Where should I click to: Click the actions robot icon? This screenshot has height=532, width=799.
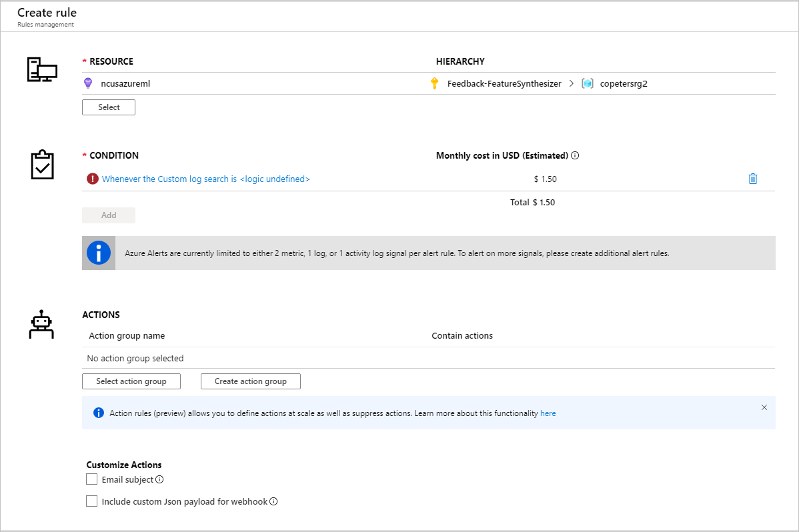pos(41,324)
